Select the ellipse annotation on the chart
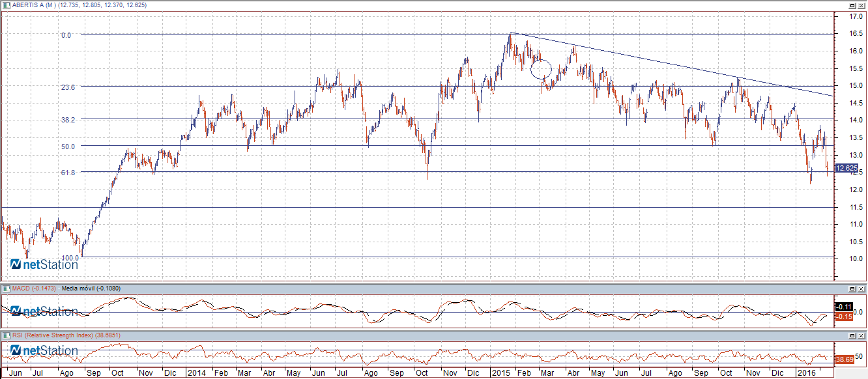The width and height of the screenshot is (868, 379). (x=542, y=69)
